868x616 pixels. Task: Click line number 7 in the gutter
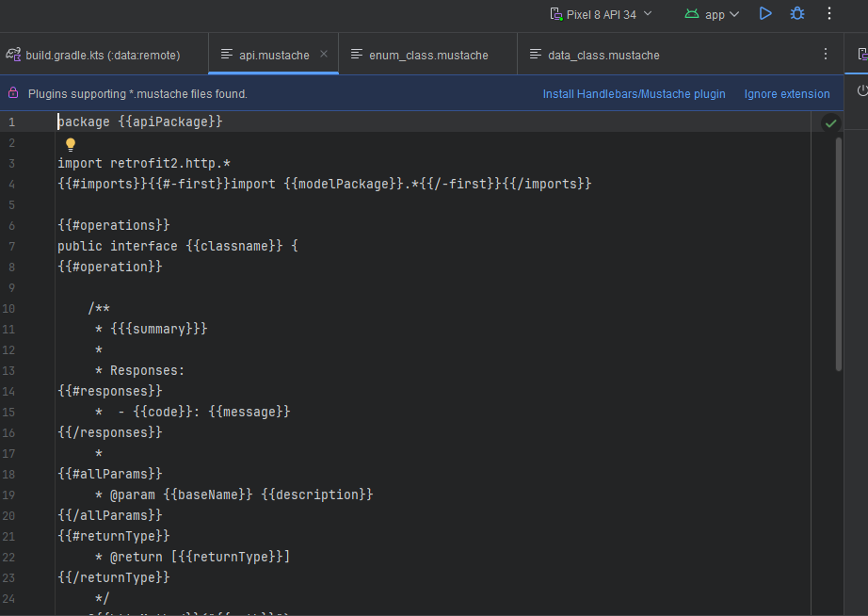[11, 246]
